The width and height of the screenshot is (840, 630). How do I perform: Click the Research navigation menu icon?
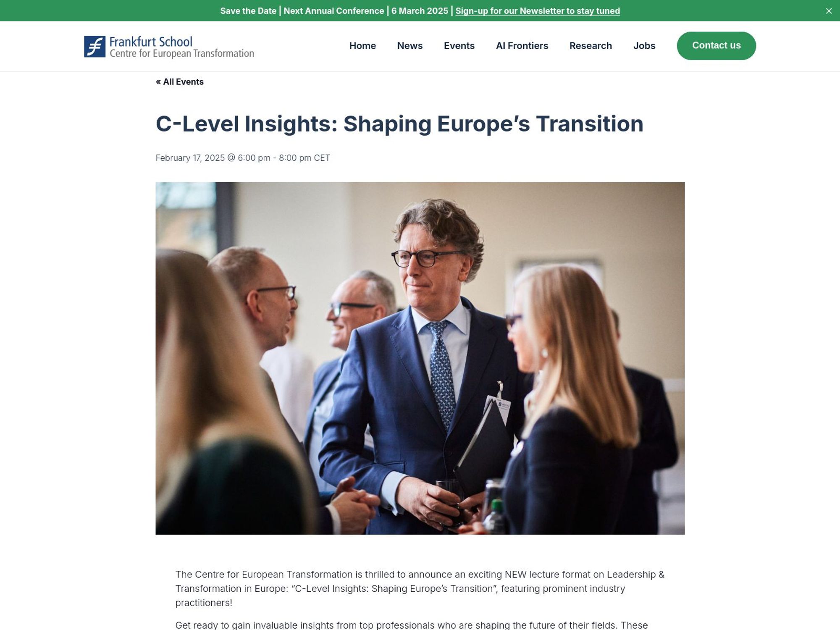click(591, 45)
